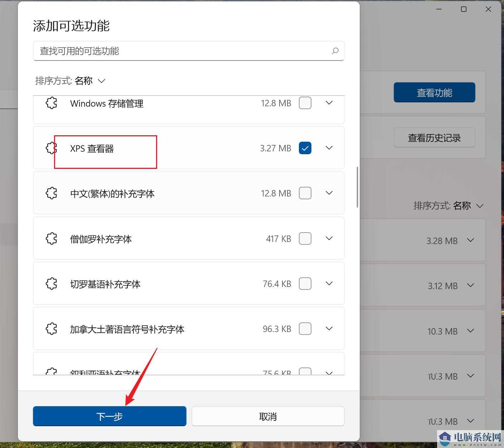Image resolution: width=504 pixels, height=448 pixels.
Task: Click the 76.4 KB size value
Action: pyautogui.click(x=277, y=284)
